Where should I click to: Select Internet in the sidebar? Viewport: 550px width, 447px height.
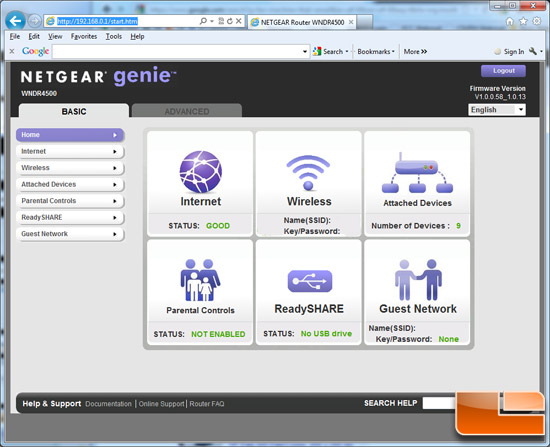coord(70,151)
